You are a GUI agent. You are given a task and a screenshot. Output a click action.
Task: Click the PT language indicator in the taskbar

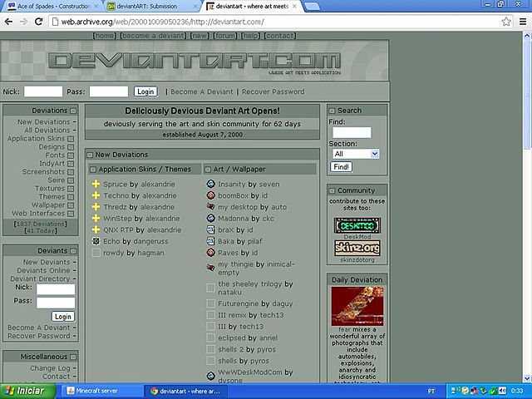(431, 392)
